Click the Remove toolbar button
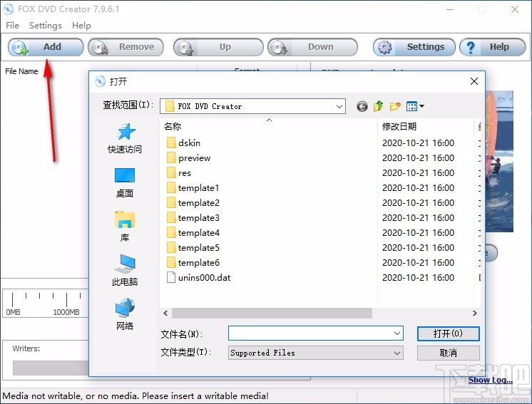 point(126,47)
